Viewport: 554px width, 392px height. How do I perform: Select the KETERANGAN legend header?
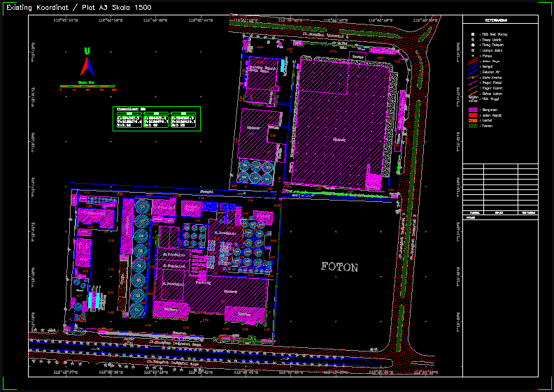pyautogui.click(x=496, y=20)
